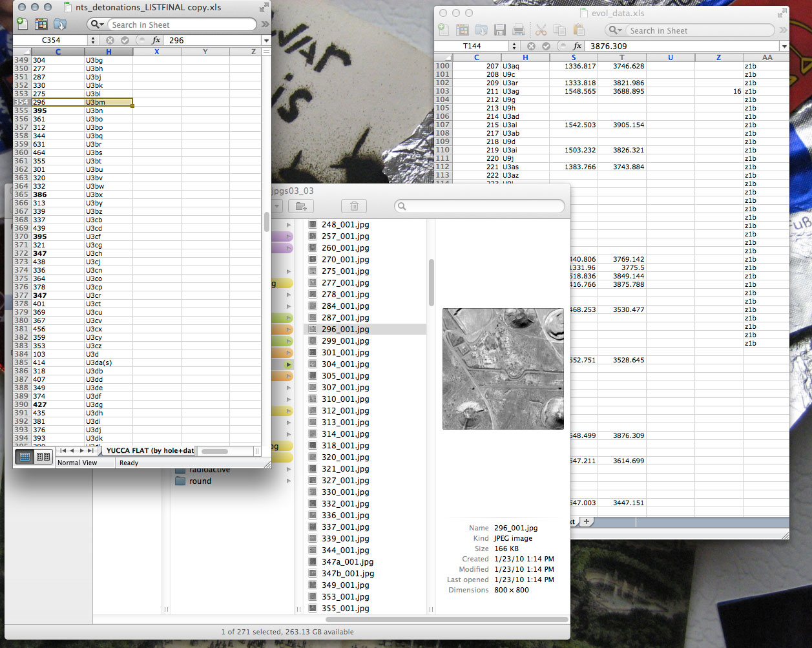
Task: Confirm formula entry in evol_data window
Action: point(547,46)
